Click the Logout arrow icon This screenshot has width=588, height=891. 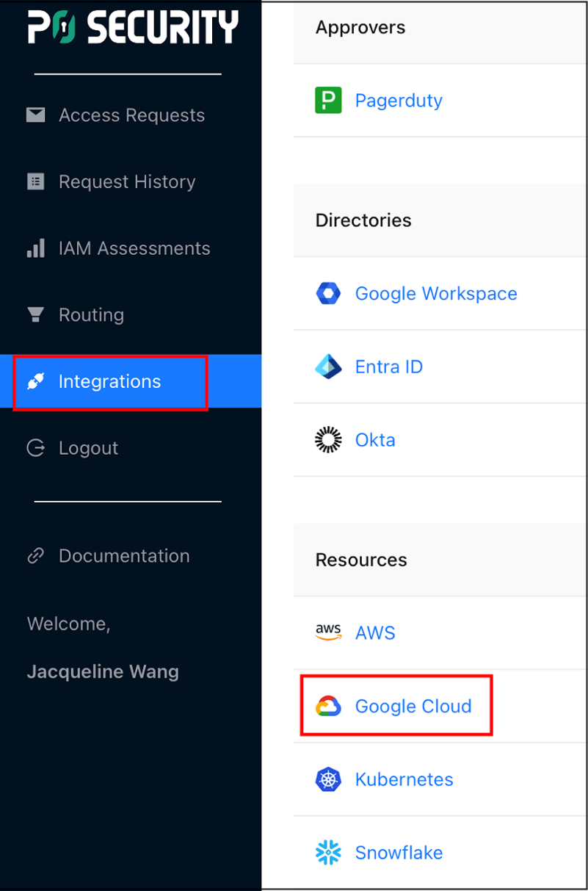click(36, 448)
